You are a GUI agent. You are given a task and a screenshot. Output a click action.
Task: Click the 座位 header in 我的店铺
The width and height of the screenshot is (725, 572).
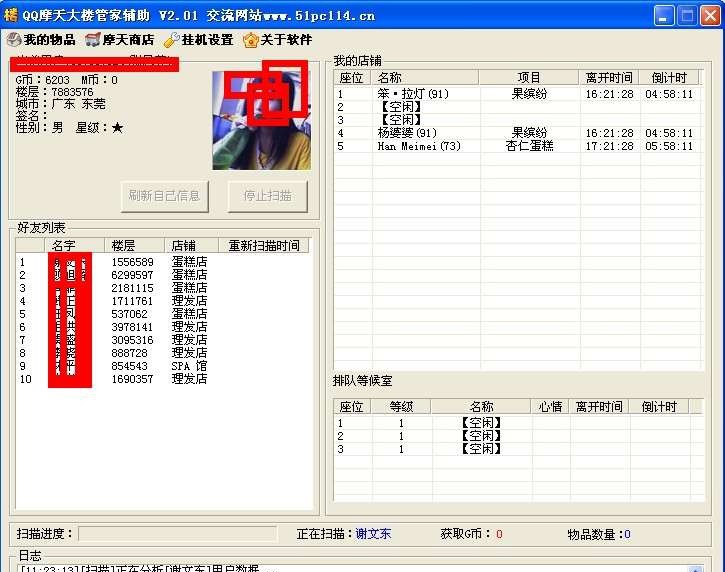click(352, 77)
